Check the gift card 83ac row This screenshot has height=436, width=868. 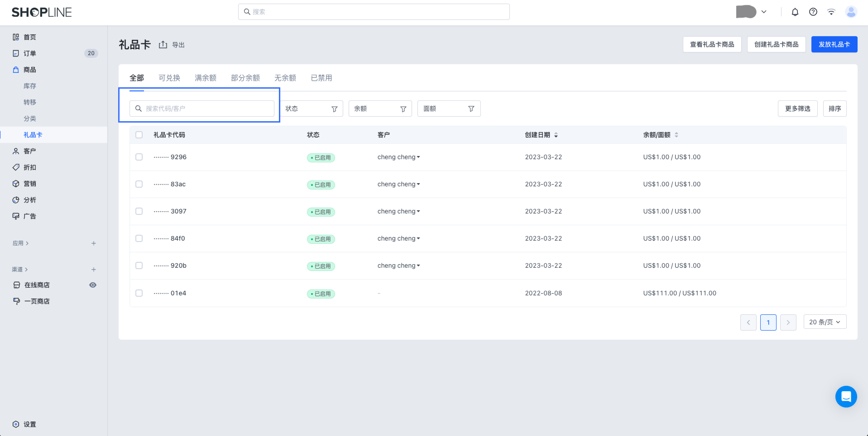(139, 184)
